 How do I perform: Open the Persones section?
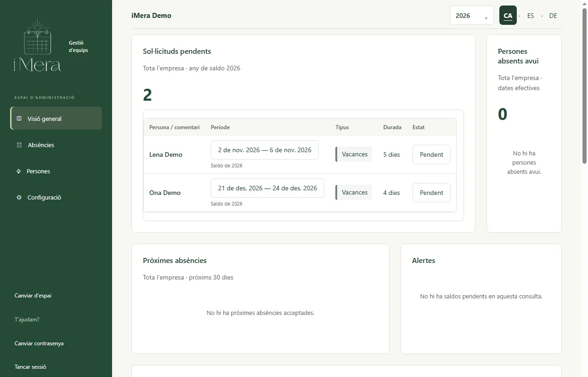pyautogui.click(x=56, y=171)
